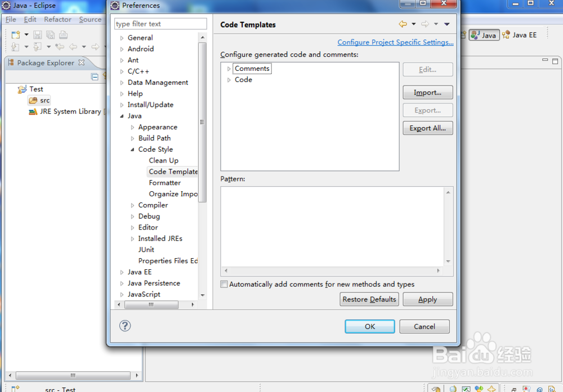
Task: Expand the Code template node
Action: 229,80
